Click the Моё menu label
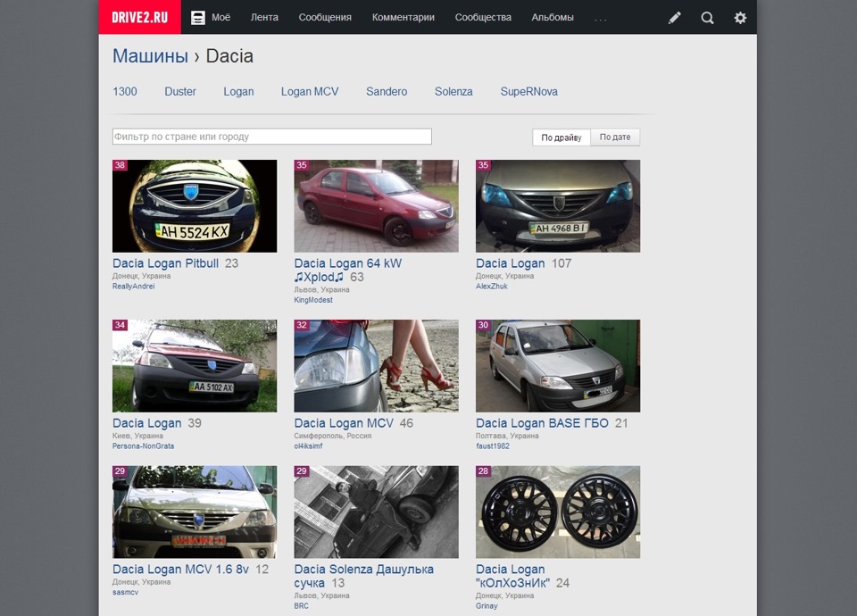This screenshot has width=857, height=616. click(220, 18)
